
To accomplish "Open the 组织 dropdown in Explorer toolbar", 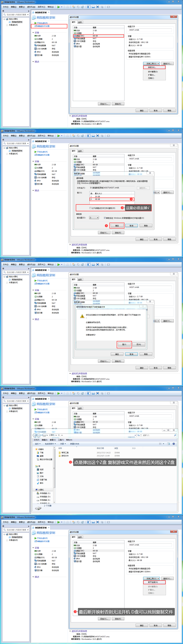I will coord(38,444).
